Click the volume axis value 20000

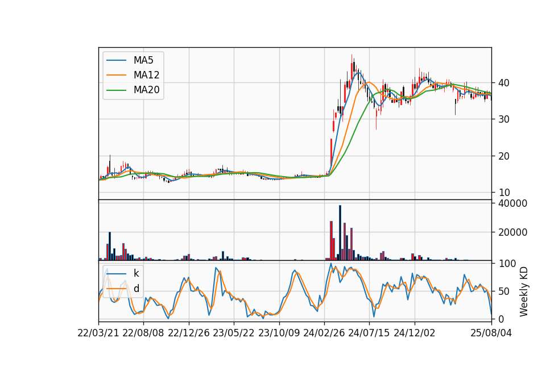click(x=512, y=232)
